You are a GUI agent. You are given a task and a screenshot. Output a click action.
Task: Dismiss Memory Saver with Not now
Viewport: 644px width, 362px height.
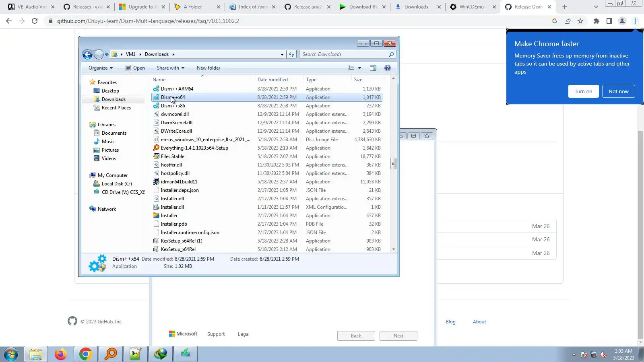tap(619, 91)
